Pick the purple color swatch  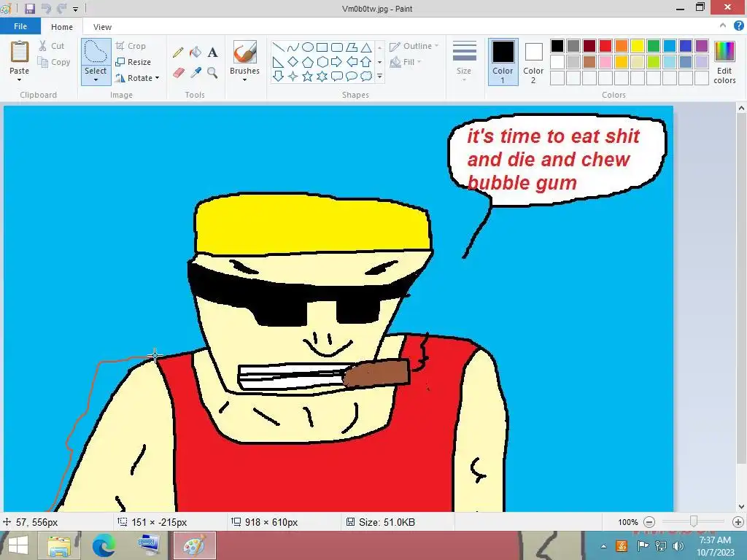click(x=702, y=46)
